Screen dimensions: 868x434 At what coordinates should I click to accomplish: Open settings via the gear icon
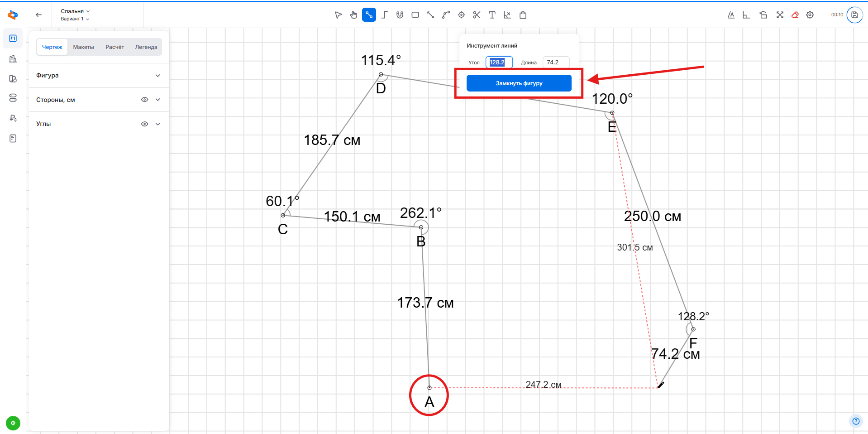tap(810, 15)
